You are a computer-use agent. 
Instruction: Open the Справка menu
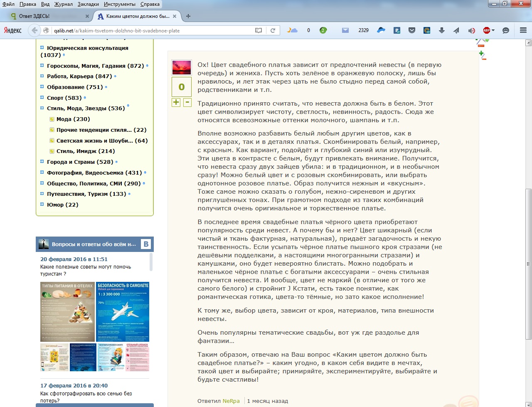pos(150,4)
